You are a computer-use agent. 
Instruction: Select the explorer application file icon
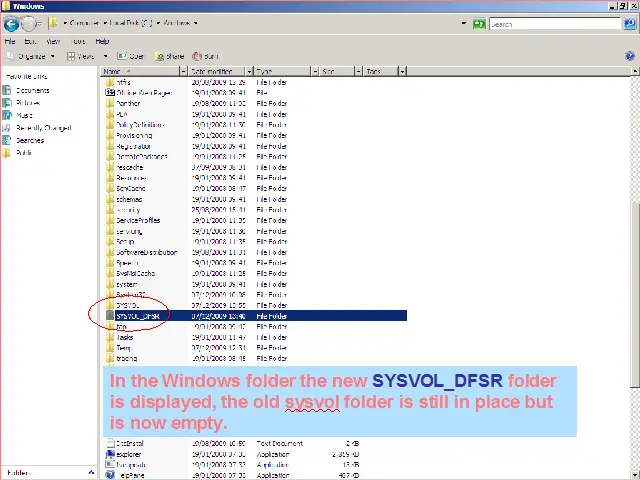click(110, 454)
